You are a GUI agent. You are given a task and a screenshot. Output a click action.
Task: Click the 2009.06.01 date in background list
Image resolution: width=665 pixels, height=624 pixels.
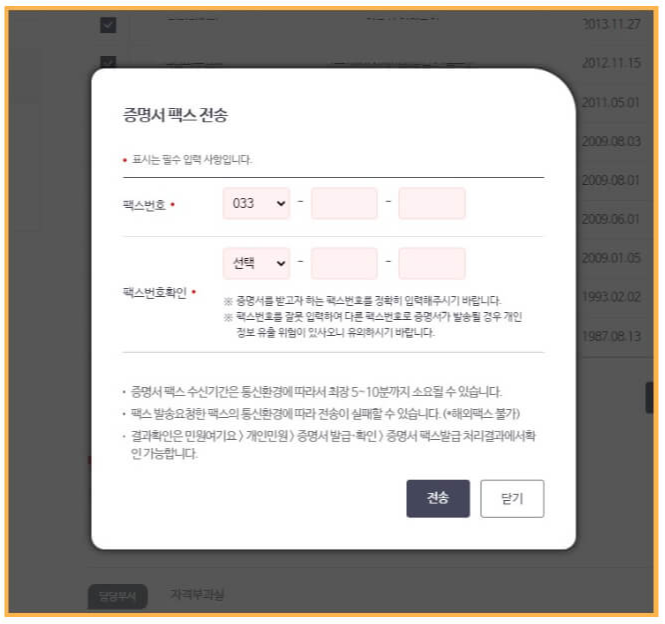click(x=611, y=219)
